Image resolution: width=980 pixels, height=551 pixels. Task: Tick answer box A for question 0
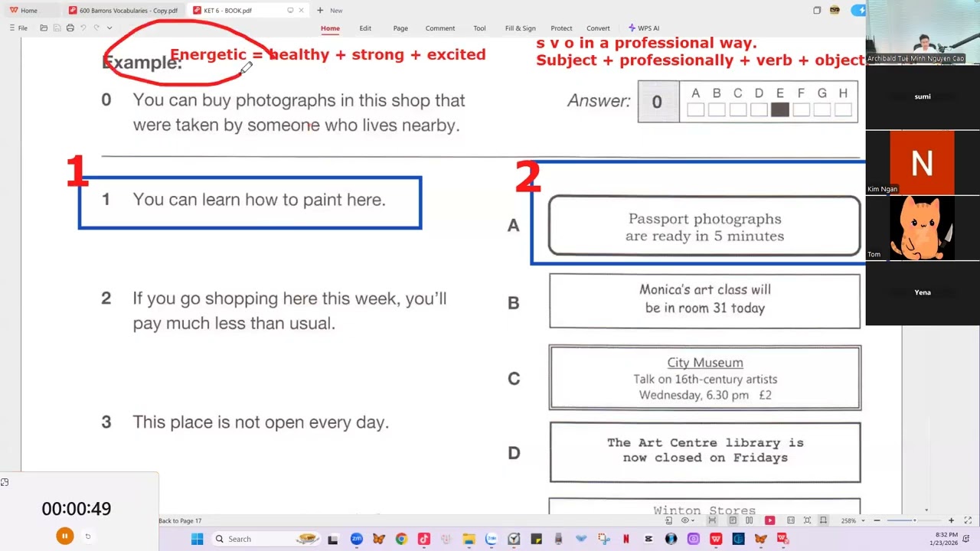tap(695, 110)
